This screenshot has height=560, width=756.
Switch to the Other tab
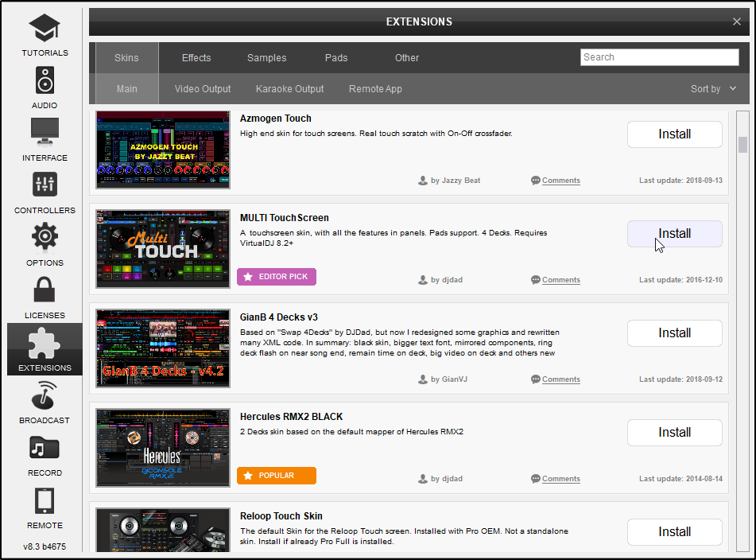tap(407, 58)
